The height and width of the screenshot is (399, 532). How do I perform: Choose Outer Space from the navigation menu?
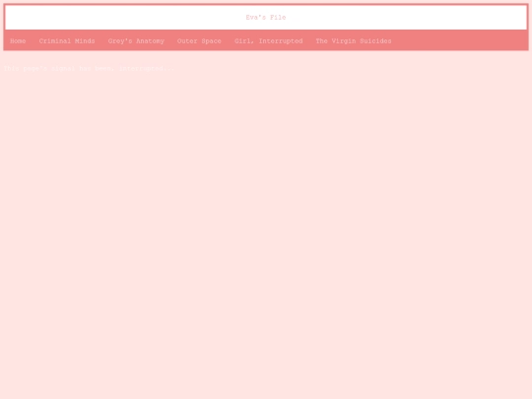[199, 41]
